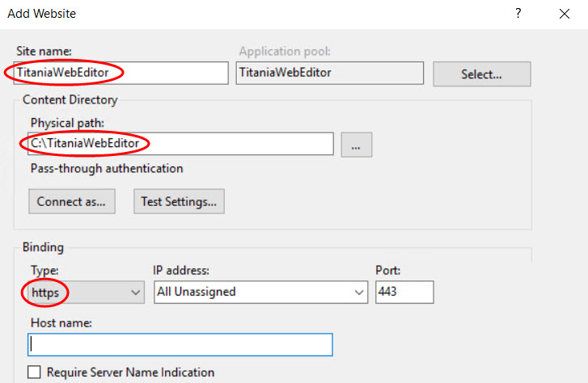588x383 pixels.
Task: Click the Site name label
Action: (44, 52)
